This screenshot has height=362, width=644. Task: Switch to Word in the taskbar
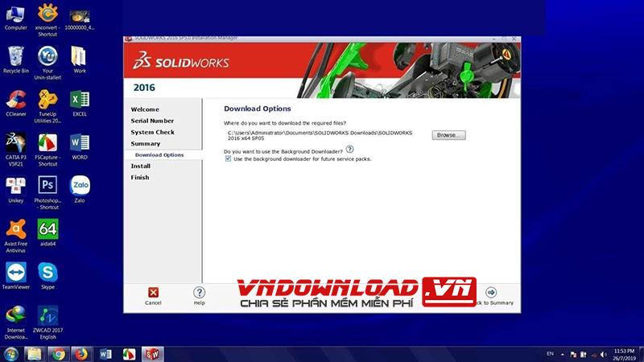[x=105, y=354]
